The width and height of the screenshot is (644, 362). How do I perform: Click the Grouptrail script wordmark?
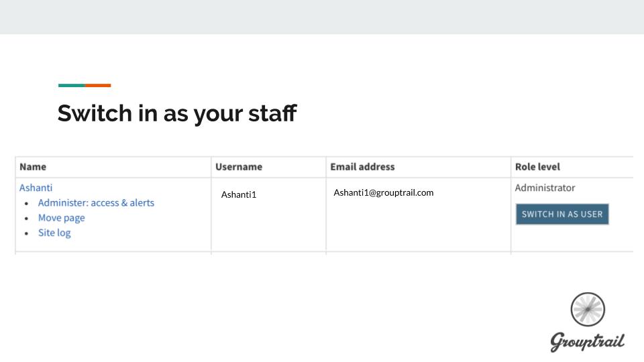pyautogui.click(x=587, y=341)
